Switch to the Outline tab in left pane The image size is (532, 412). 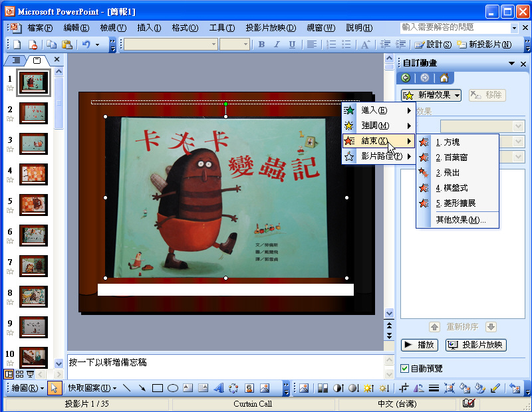16,60
